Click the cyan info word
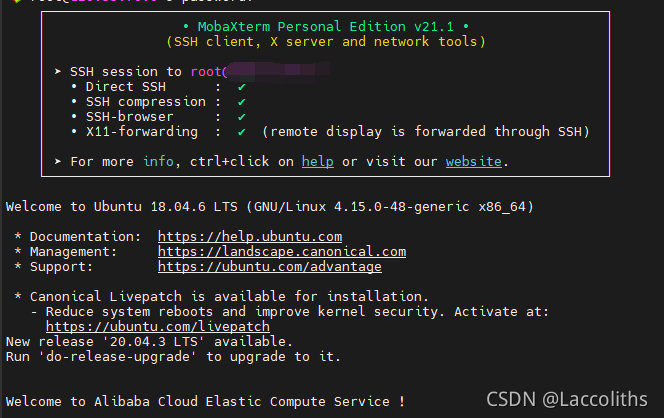The height and width of the screenshot is (418, 664). [x=158, y=161]
